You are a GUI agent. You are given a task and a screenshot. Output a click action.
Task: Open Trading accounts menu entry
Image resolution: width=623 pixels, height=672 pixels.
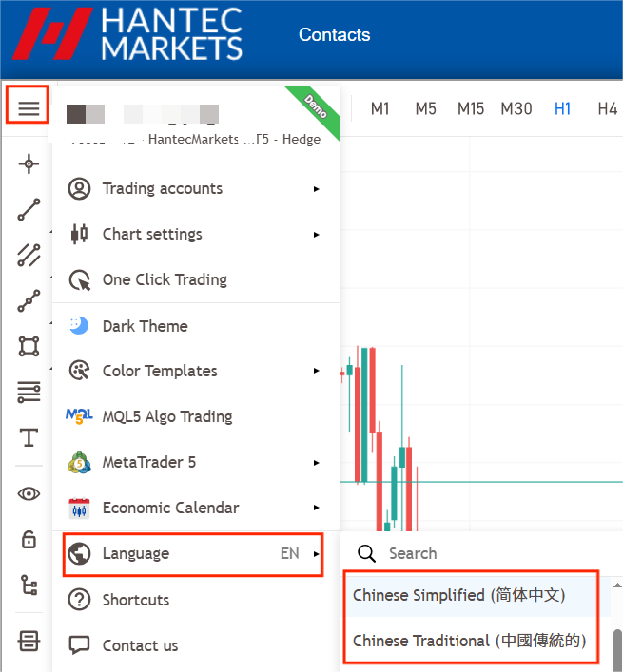click(196, 188)
